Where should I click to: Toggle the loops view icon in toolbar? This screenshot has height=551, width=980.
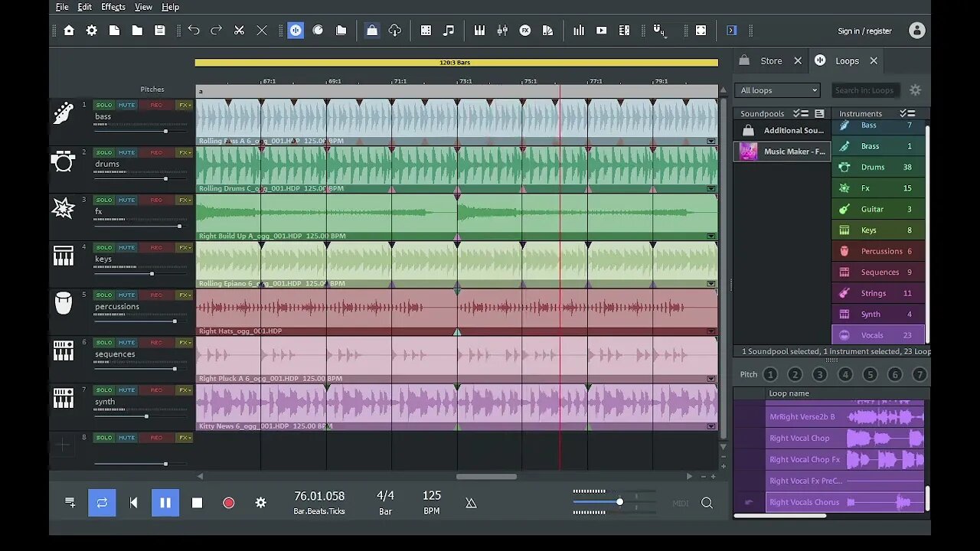pos(296,31)
